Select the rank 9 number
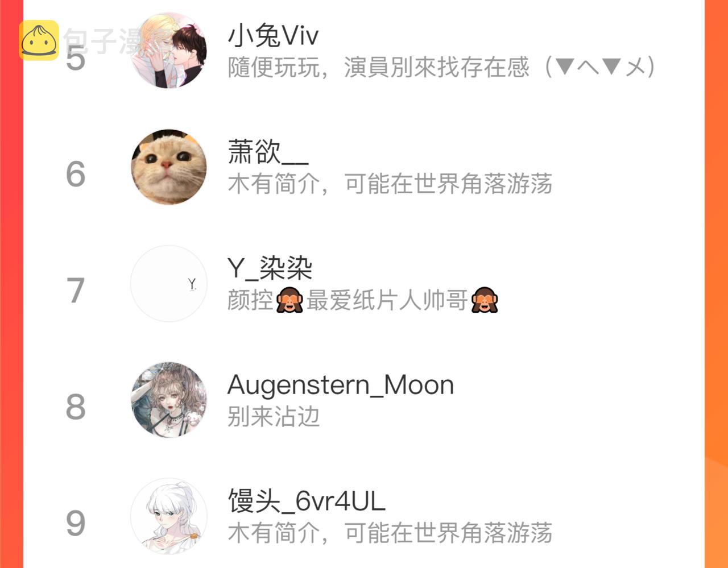 coord(76,523)
